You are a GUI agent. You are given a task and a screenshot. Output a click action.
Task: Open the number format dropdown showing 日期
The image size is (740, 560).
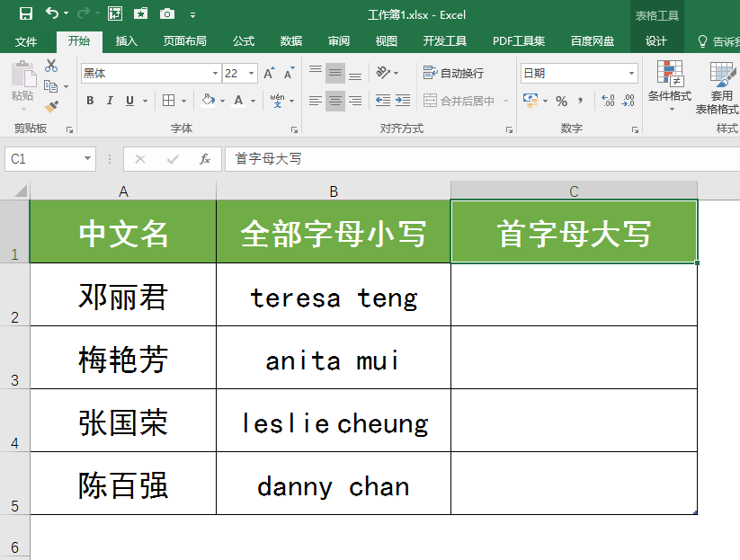click(631, 73)
